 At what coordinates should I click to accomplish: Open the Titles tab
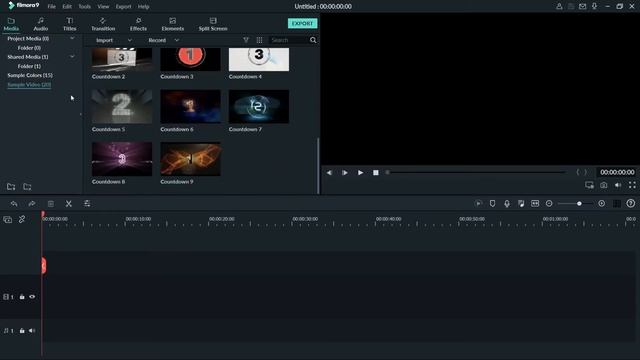tap(69, 24)
